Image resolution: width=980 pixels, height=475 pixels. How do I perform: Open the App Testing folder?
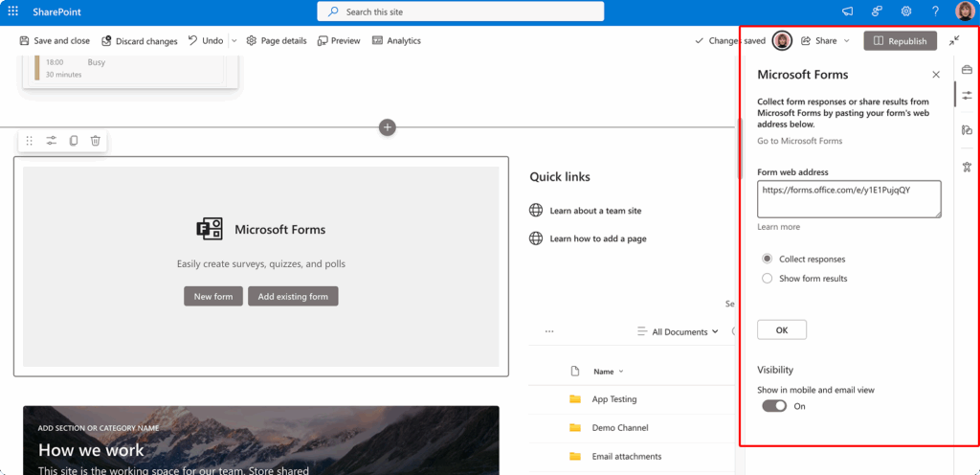point(614,398)
